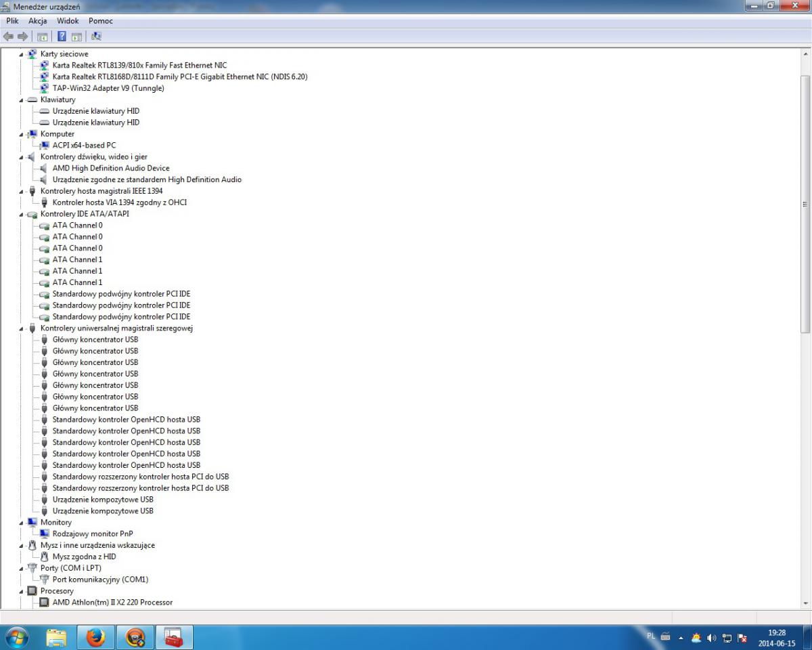Open the Windows Start button

click(x=17, y=637)
